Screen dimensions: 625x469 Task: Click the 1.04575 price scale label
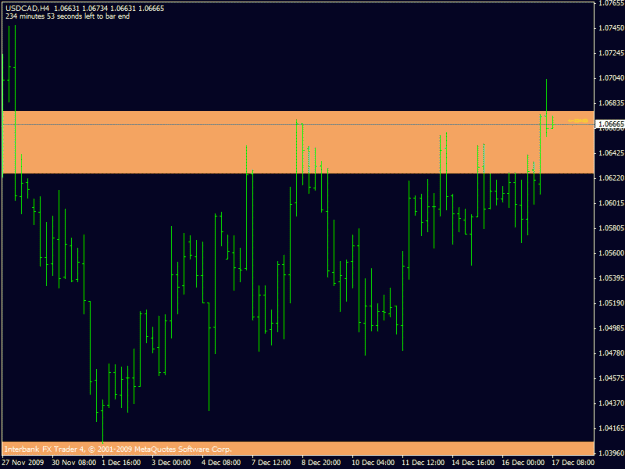pyautogui.click(x=611, y=378)
